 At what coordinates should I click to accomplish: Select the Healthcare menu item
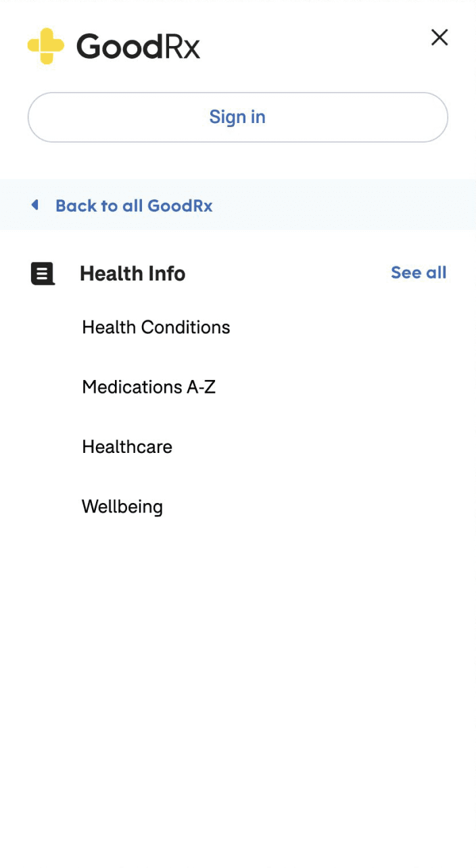[x=127, y=447]
